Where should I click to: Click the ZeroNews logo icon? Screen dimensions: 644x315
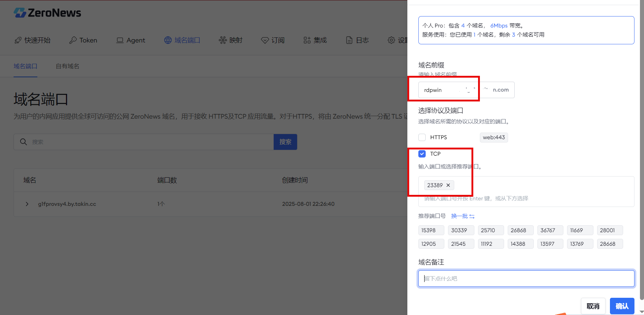(20, 13)
